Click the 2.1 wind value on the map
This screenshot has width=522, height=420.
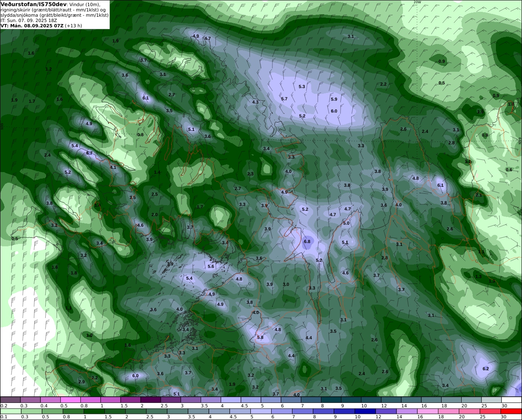(x=479, y=195)
